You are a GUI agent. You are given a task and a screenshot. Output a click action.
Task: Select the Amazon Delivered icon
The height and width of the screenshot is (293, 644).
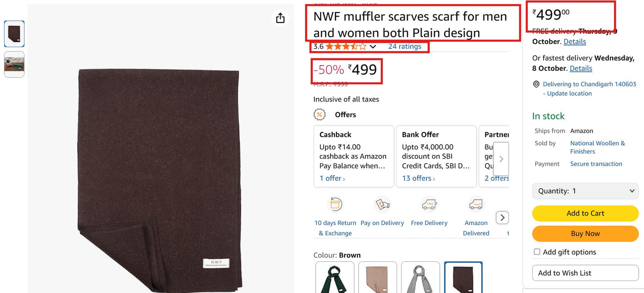coord(476,204)
